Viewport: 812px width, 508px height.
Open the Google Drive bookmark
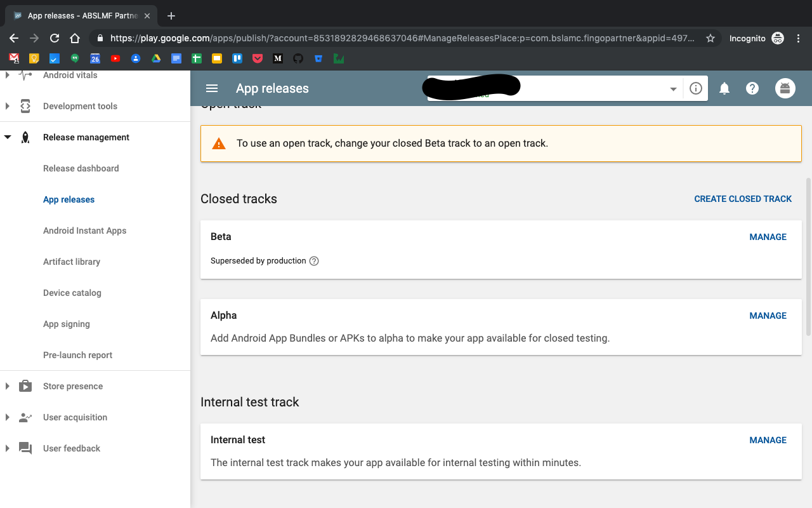pos(156,58)
